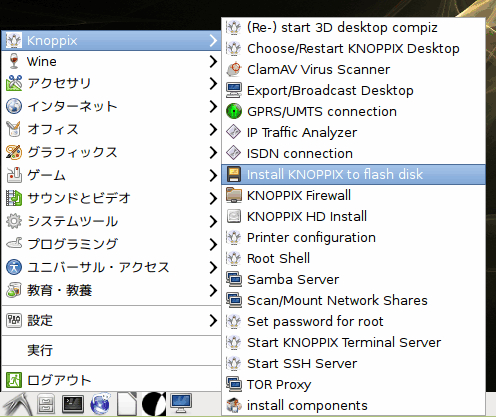Click the Samba Server computers icon
This screenshot has height=417, width=496.
[x=234, y=279]
